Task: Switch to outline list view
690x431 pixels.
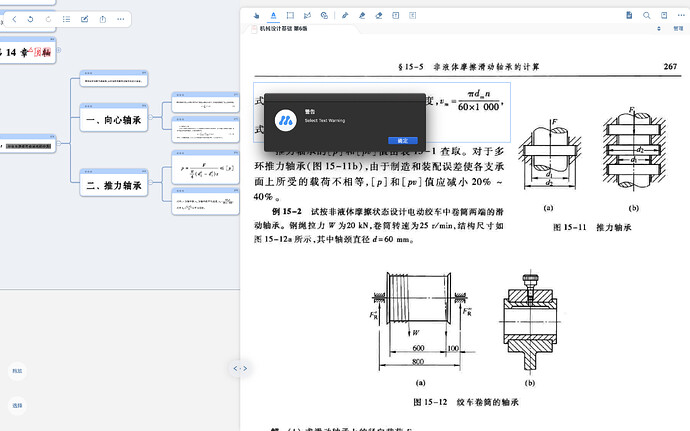Action: tap(66, 19)
